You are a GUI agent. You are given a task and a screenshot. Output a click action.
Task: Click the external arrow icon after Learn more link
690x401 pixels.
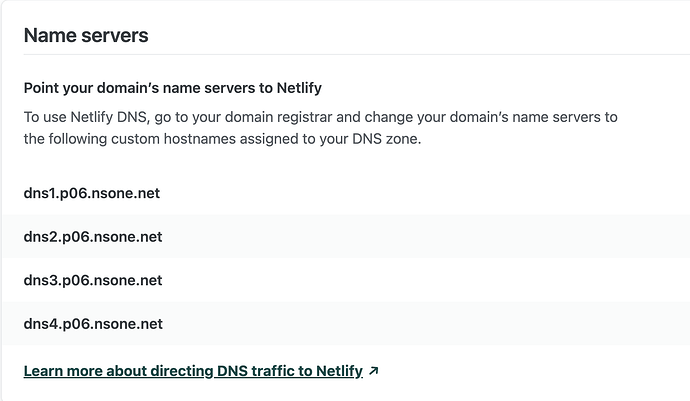373,371
